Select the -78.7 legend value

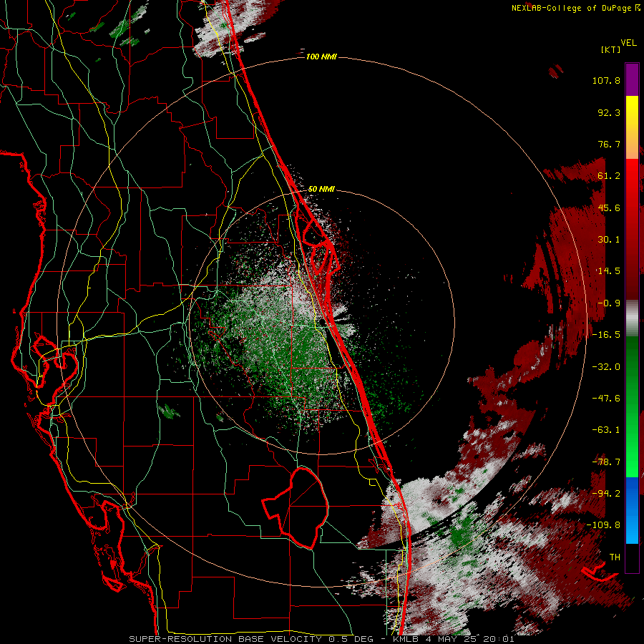[x=606, y=462]
